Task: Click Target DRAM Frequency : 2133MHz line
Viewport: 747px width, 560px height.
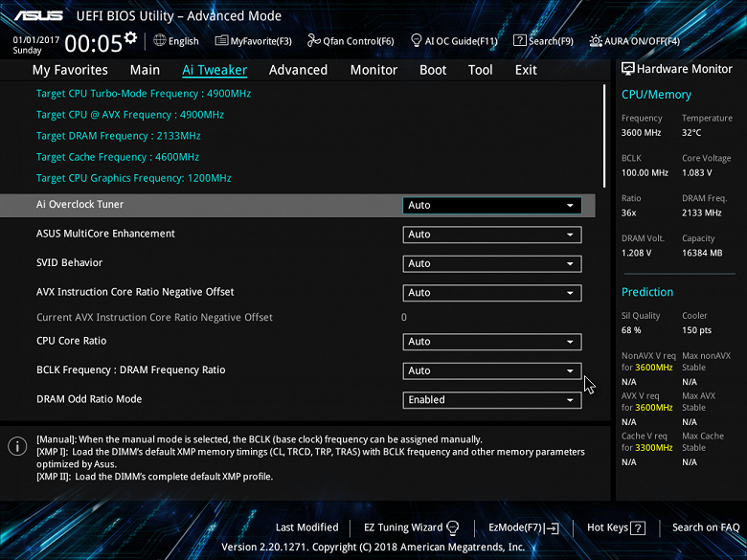Action: point(118,136)
